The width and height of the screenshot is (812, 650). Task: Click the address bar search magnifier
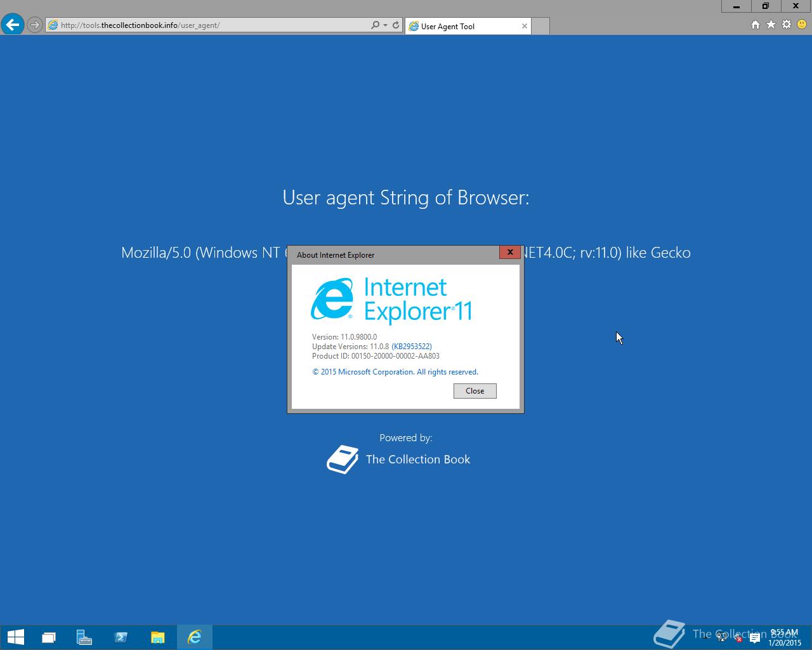(375, 25)
